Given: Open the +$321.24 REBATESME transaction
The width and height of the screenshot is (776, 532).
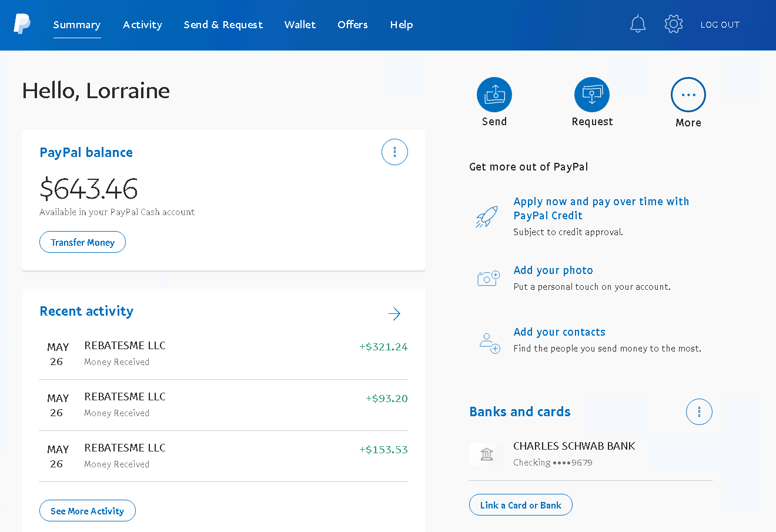Looking at the screenshot, I should point(223,354).
